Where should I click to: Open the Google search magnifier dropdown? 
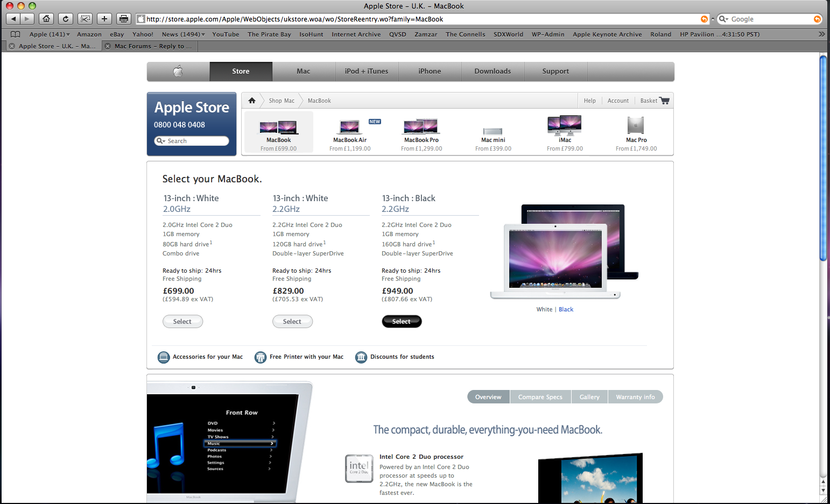click(723, 19)
